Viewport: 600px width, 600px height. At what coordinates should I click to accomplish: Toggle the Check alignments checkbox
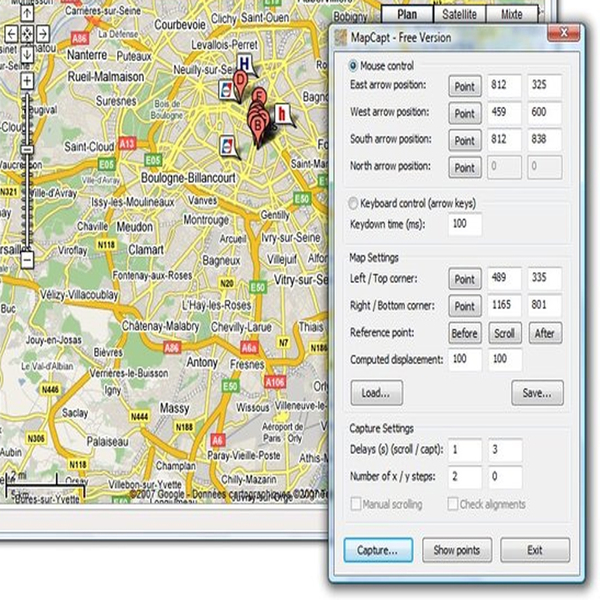[x=453, y=504]
